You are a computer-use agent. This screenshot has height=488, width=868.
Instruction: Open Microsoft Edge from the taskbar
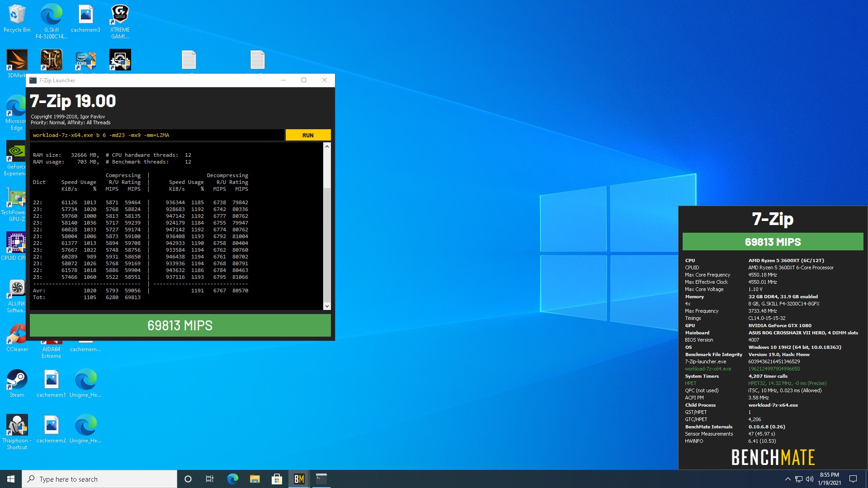tap(232, 479)
